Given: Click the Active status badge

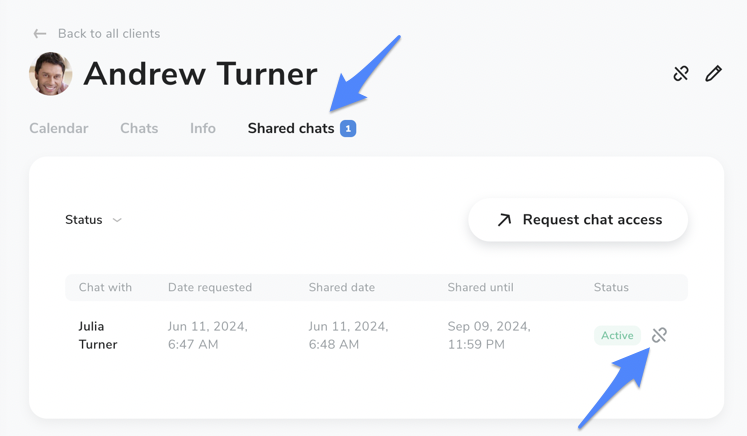Looking at the screenshot, I should (x=617, y=335).
